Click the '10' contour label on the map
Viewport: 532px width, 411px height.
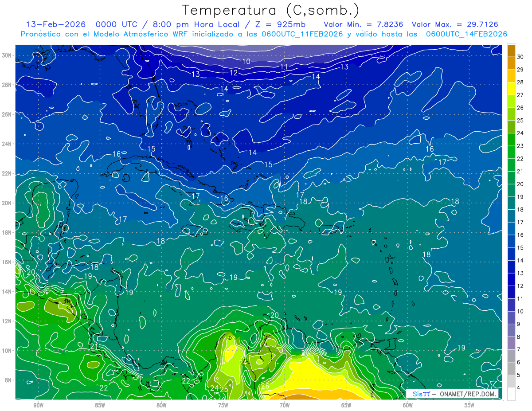pos(246,61)
